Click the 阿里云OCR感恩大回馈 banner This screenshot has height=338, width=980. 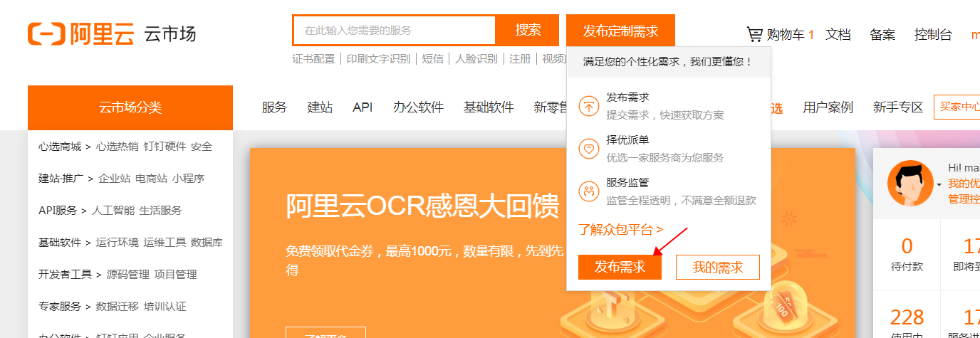552,243
